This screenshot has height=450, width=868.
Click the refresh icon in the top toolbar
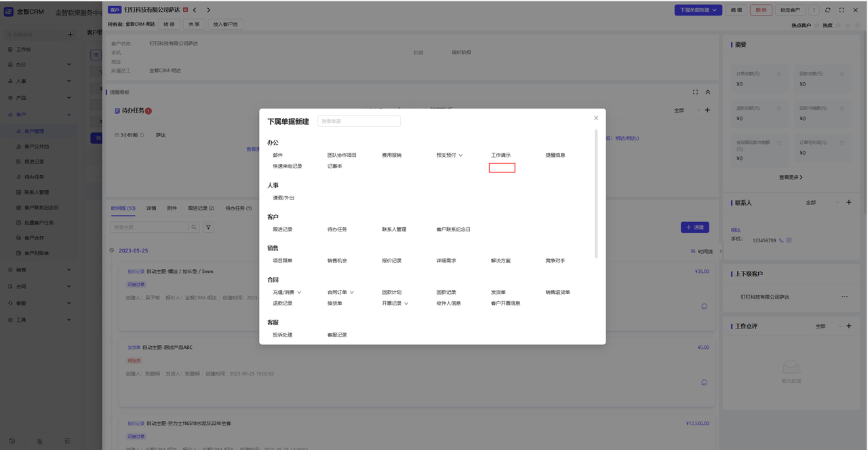click(x=827, y=10)
